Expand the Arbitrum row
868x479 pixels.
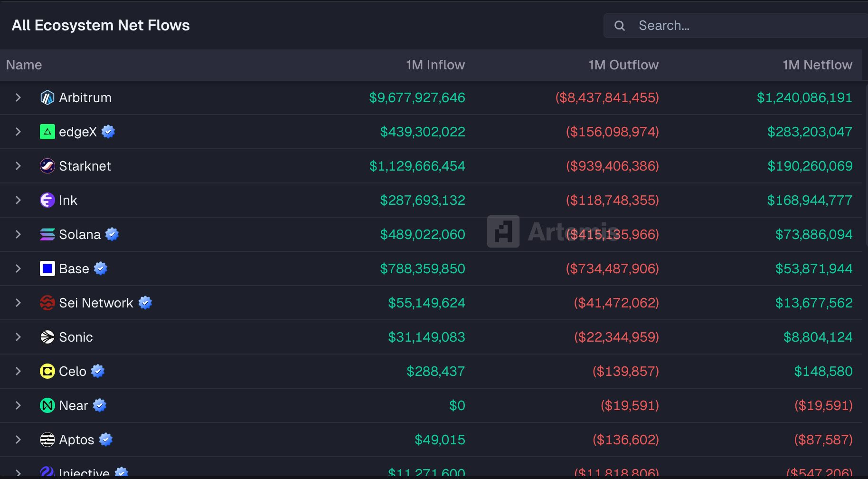pos(18,97)
